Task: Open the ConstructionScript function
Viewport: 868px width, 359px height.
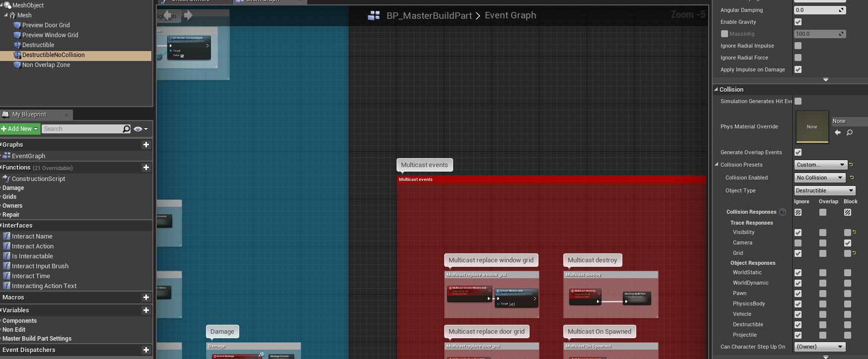Action: (x=38, y=179)
